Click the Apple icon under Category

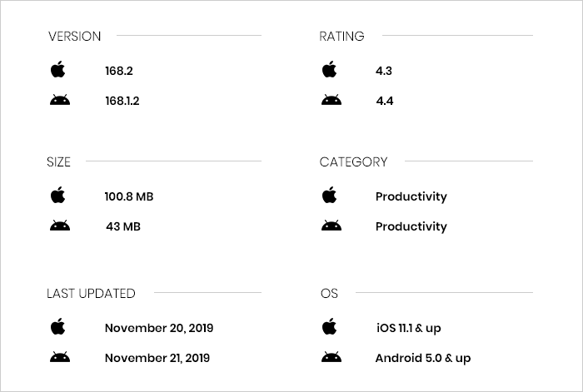330,196
